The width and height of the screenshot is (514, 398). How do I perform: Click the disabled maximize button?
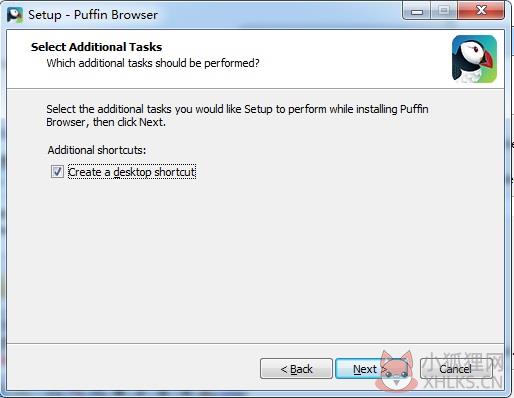pyautogui.click(x=444, y=11)
